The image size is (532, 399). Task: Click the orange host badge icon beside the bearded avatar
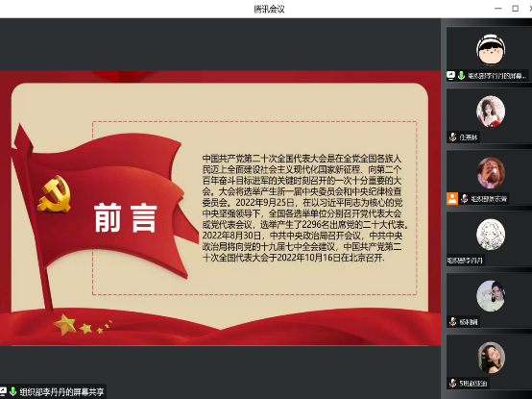452,199
